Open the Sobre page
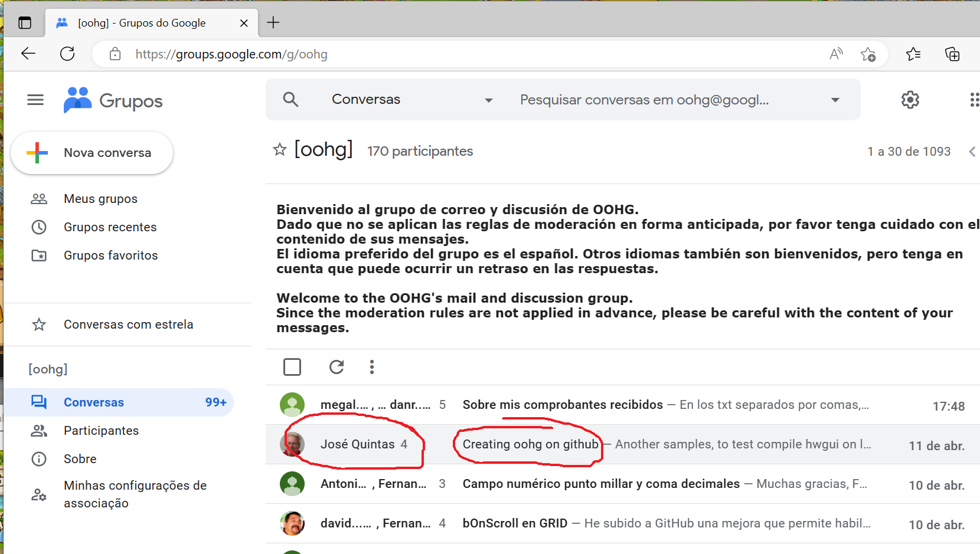Image resolution: width=980 pixels, height=554 pixels. point(80,459)
